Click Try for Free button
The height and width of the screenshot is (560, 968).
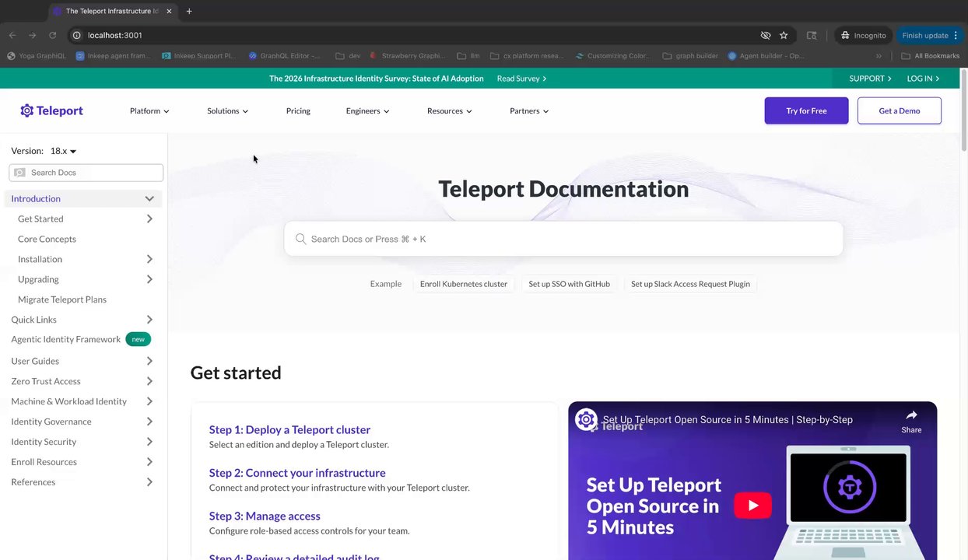coord(806,110)
